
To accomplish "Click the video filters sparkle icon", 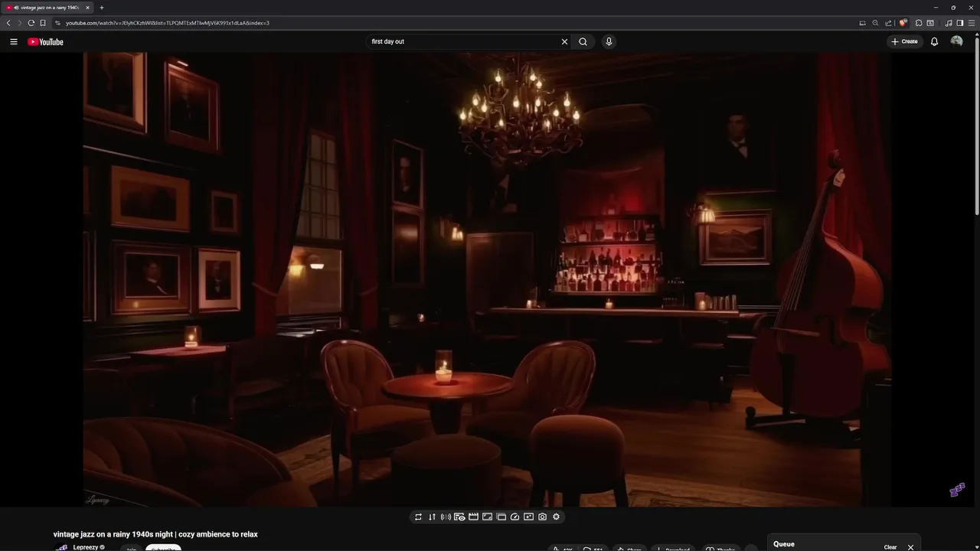I will (528, 517).
